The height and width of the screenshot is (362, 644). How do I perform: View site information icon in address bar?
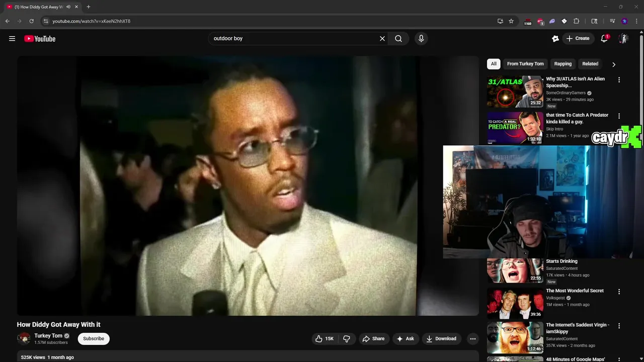coord(46,21)
